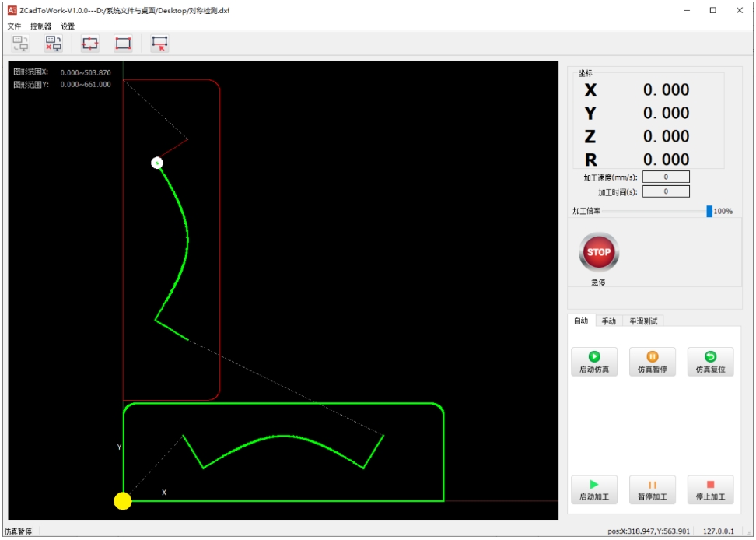The width and height of the screenshot is (756, 540).
Task: Switch to the 平滑测试 tab
Action: point(644,321)
